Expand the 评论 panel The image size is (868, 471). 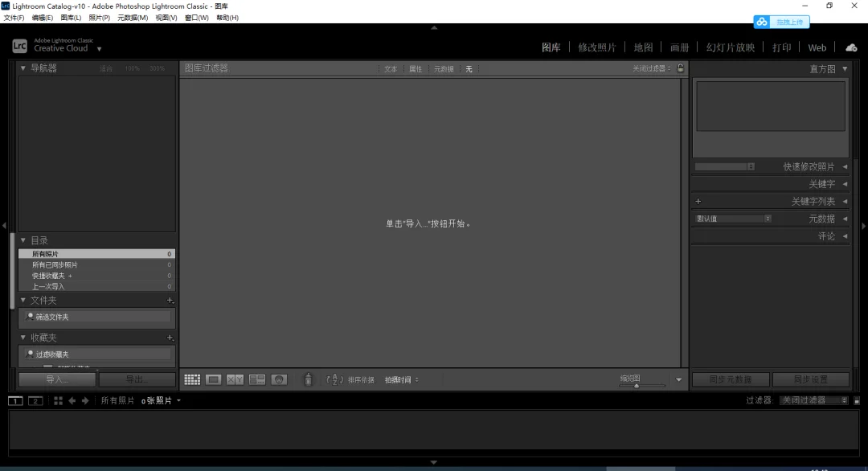[845, 236]
